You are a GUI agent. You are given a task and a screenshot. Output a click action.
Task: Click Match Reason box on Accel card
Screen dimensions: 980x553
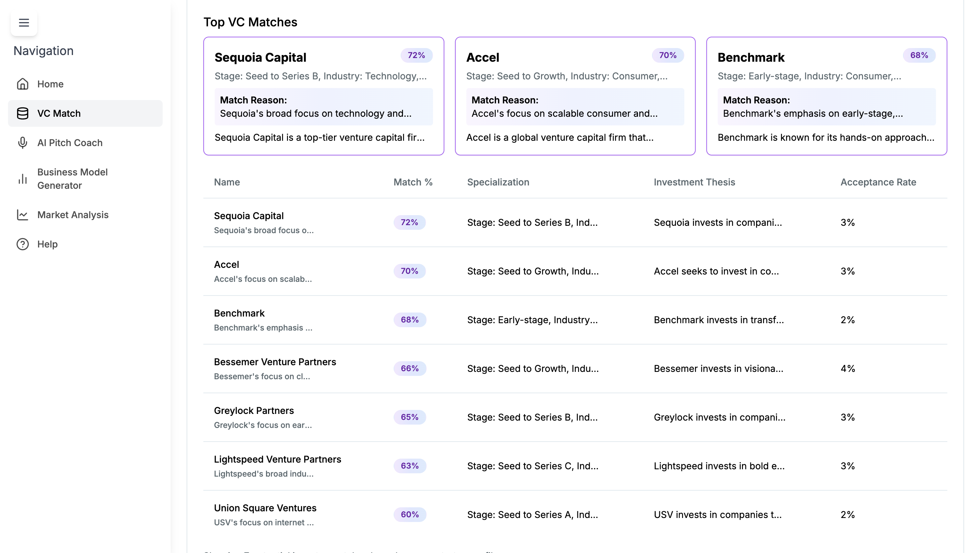coord(575,107)
